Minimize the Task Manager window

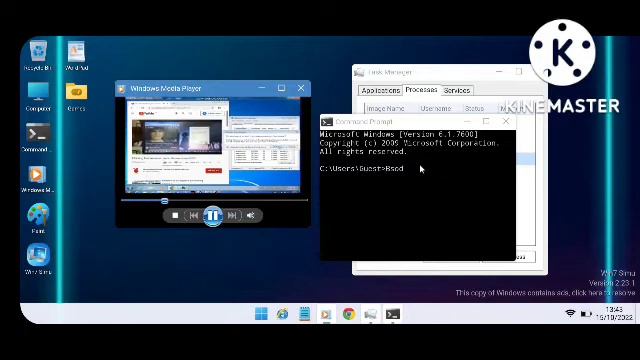(499, 71)
